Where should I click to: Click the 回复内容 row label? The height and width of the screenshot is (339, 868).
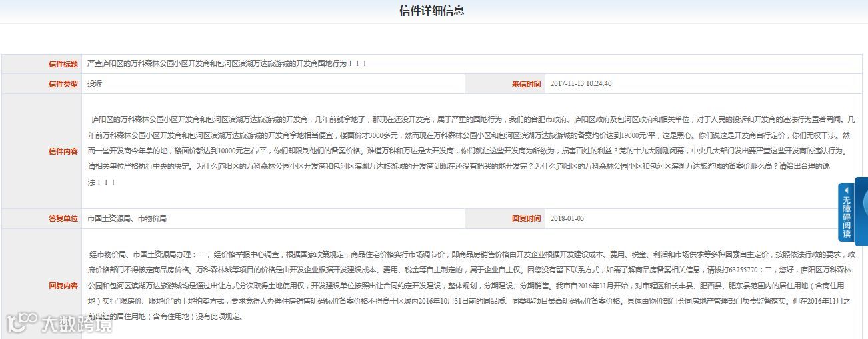coord(63,286)
